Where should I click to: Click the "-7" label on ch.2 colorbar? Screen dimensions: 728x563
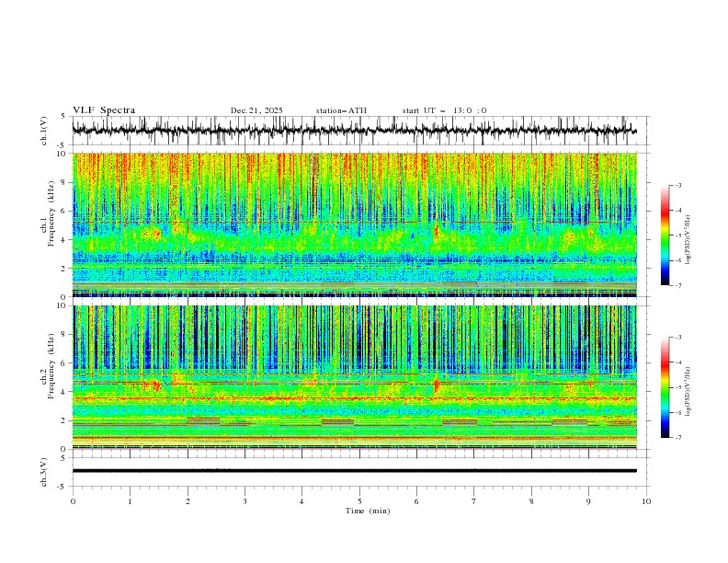(x=678, y=438)
